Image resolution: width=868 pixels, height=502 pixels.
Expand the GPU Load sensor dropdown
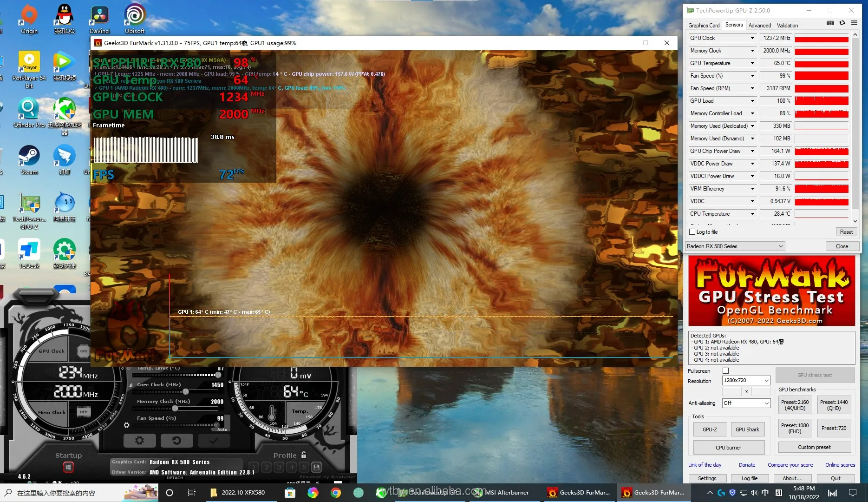point(752,101)
